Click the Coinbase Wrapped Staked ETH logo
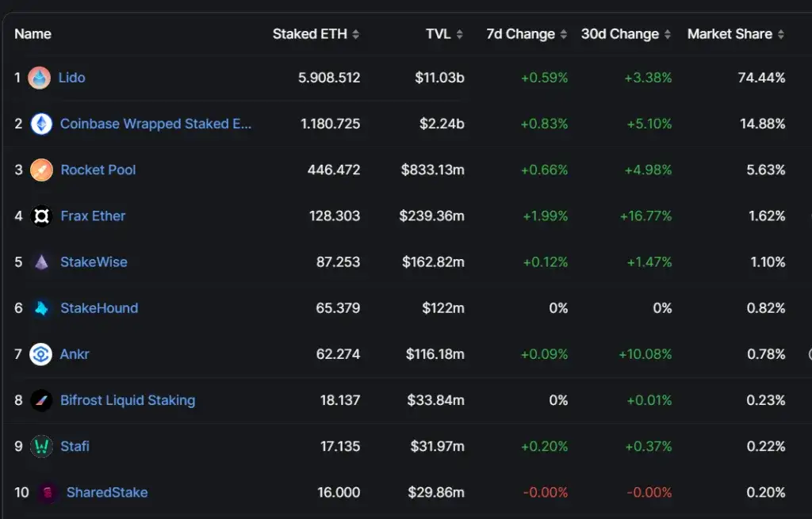The image size is (812, 519). click(41, 124)
